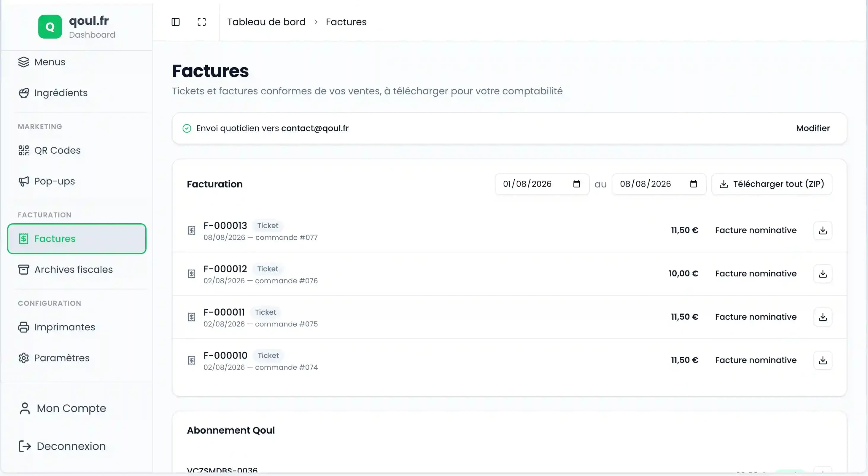Click the Facturation card heading
Screen dimensions: 868x476
[x=215, y=184]
